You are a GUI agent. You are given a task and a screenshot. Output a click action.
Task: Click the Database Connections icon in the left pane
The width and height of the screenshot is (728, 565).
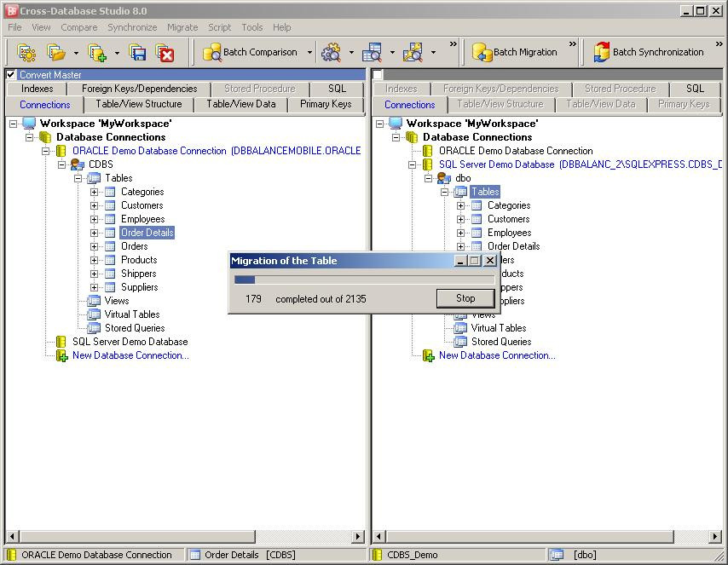[45, 137]
